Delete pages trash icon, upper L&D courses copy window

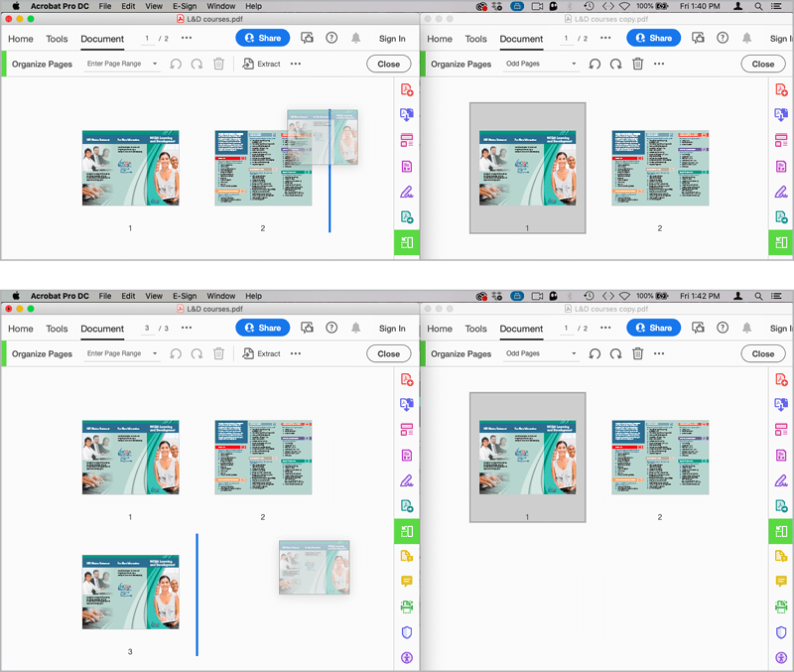637,64
